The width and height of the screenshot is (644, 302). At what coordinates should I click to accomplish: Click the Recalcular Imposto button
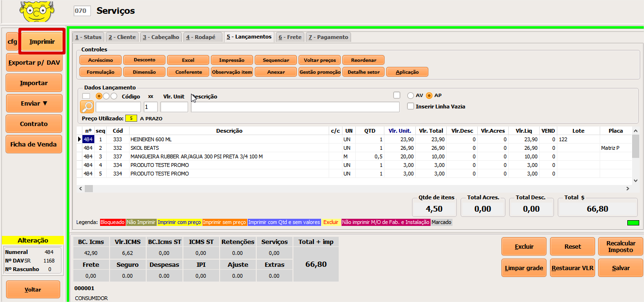click(x=620, y=246)
